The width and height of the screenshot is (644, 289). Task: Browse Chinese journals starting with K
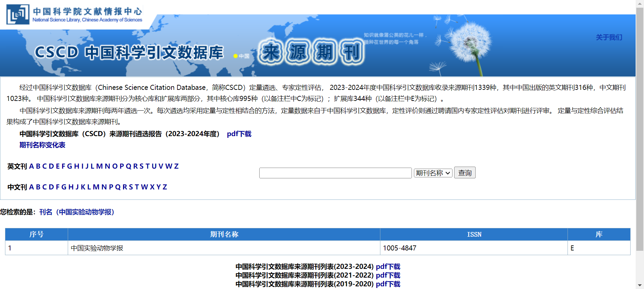pyautogui.click(x=83, y=187)
